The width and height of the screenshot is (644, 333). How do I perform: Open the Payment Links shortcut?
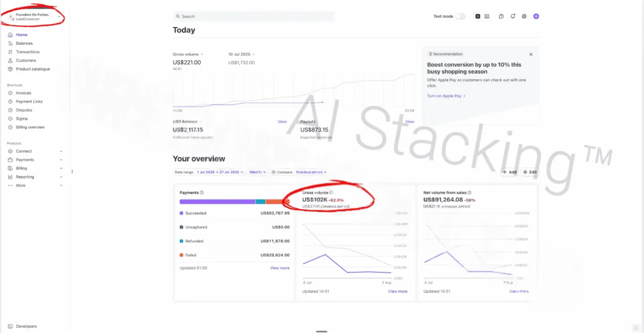29,101
